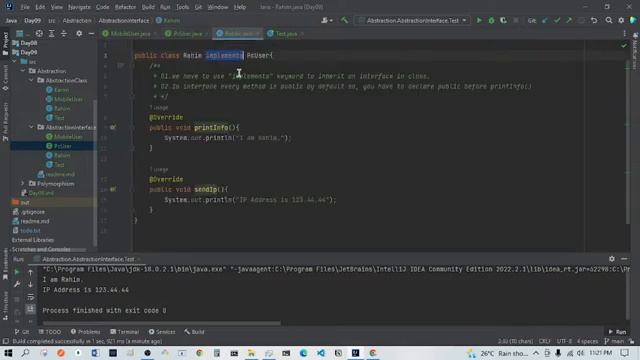Start debugging with the green bug icon
The width and height of the screenshot is (640, 360).
[x=491, y=20]
